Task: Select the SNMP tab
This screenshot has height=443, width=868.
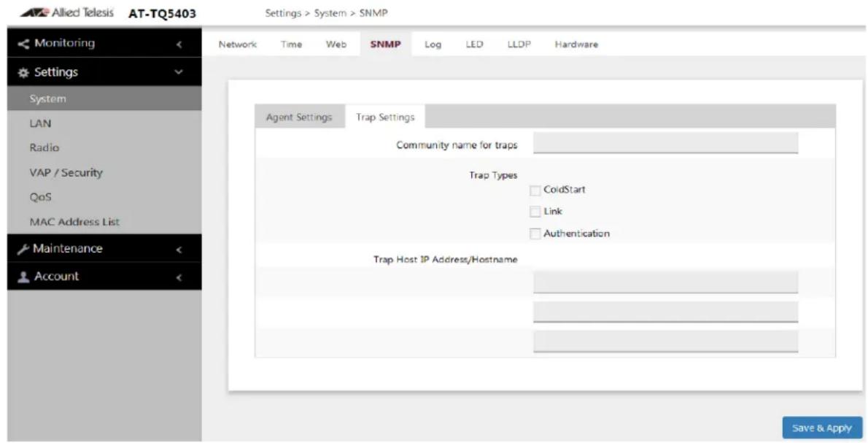Action: point(385,45)
